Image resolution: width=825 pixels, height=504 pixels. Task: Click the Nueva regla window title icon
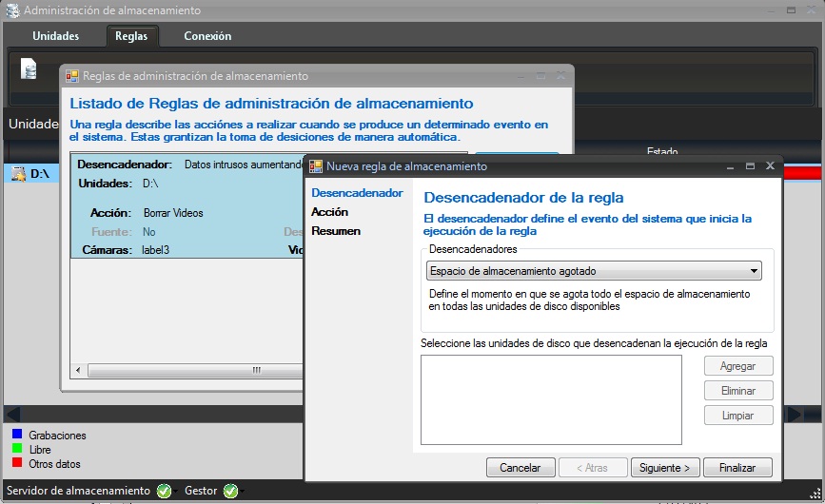click(315, 166)
